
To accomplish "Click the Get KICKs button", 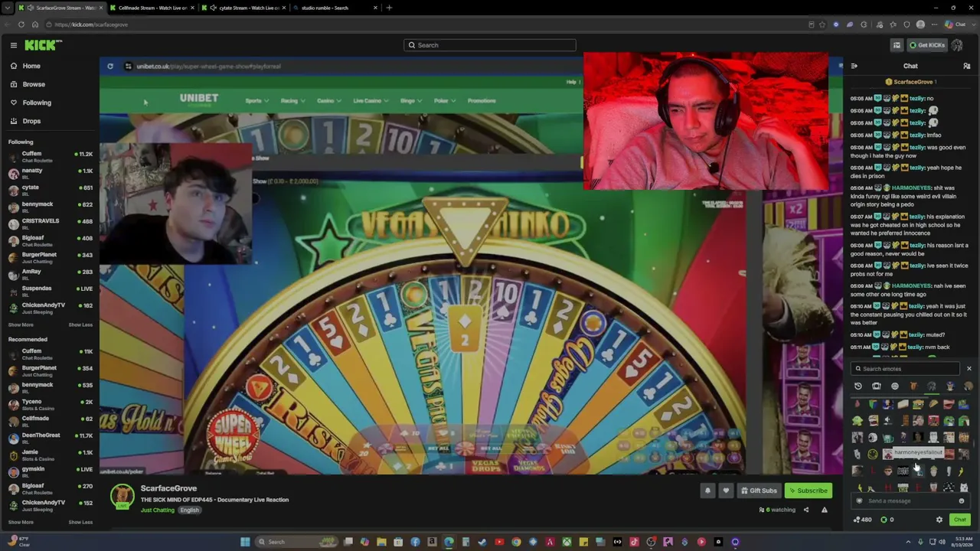I will click(x=927, y=45).
